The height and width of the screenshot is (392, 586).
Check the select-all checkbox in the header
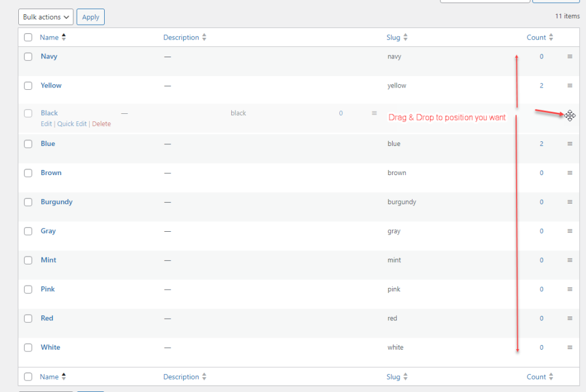[28, 37]
